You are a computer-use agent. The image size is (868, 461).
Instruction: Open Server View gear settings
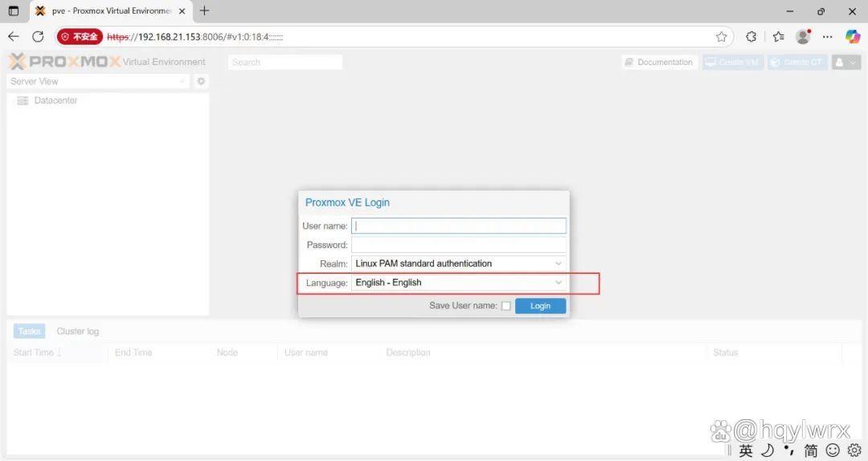[x=201, y=81]
